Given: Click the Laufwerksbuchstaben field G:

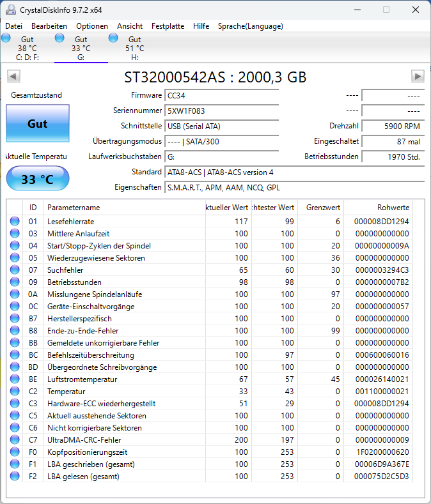Looking at the screenshot, I should point(221,157).
